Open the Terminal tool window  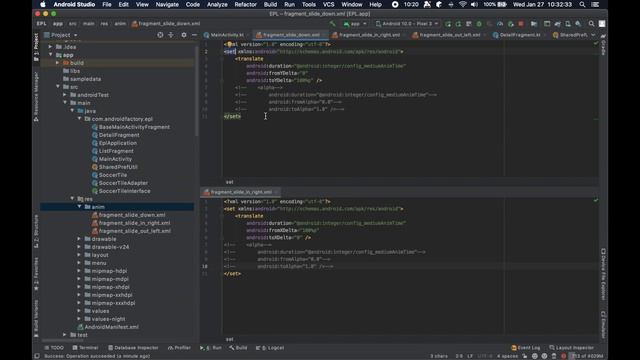click(x=85, y=348)
